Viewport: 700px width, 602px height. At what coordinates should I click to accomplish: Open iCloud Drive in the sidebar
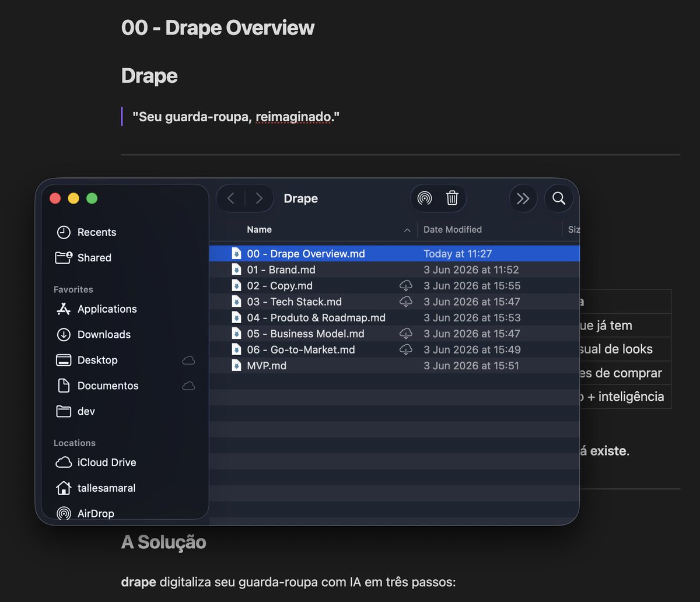point(125,463)
